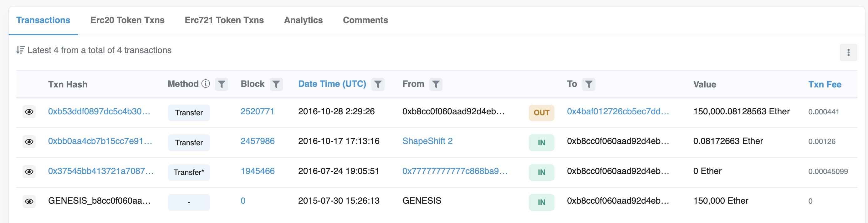Image resolution: width=868 pixels, height=223 pixels.
Task: Switch Date Time (UTC) header format
Action: tap(332, 84)
